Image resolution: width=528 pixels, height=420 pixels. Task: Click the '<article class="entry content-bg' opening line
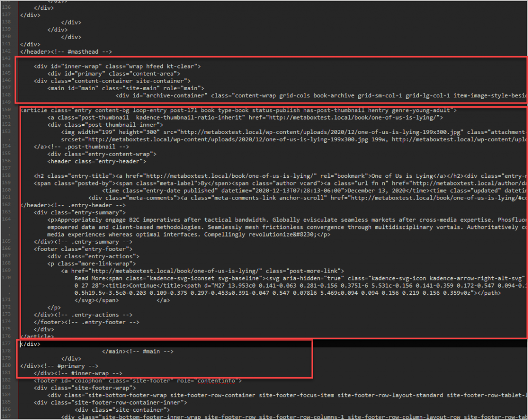point(238,110)
